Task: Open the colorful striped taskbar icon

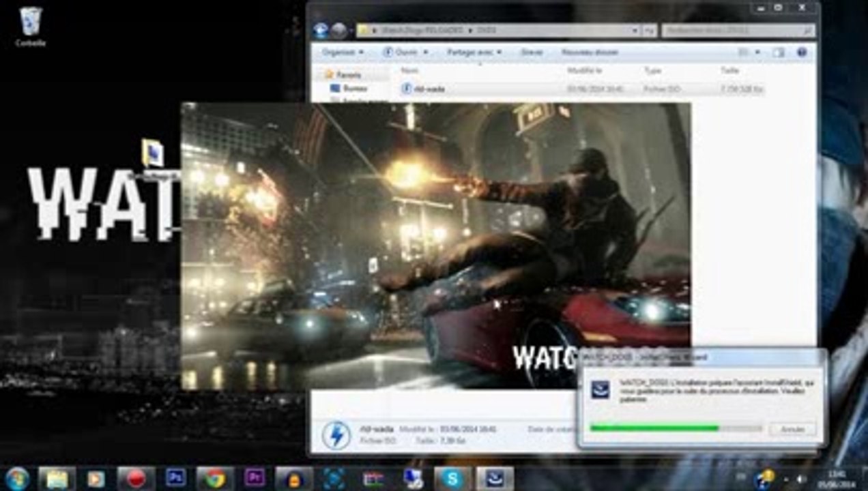Action: coord(373,479)
